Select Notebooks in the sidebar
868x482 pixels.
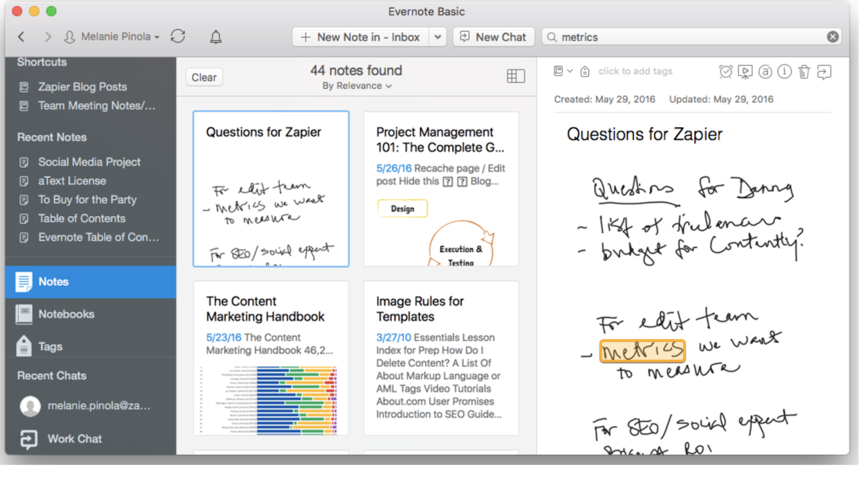(91, 314)
